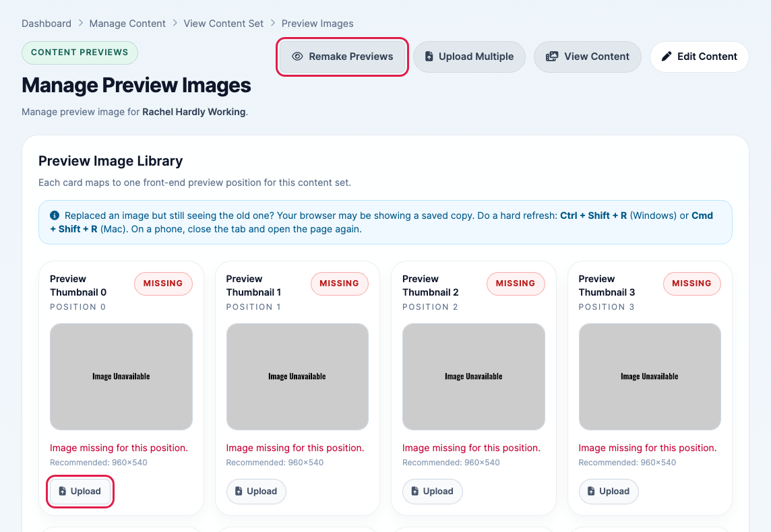Screen dimensions: 771x532
Task: Click the 'Preview Thumbnail 0' card title
Action: point(78,286)
